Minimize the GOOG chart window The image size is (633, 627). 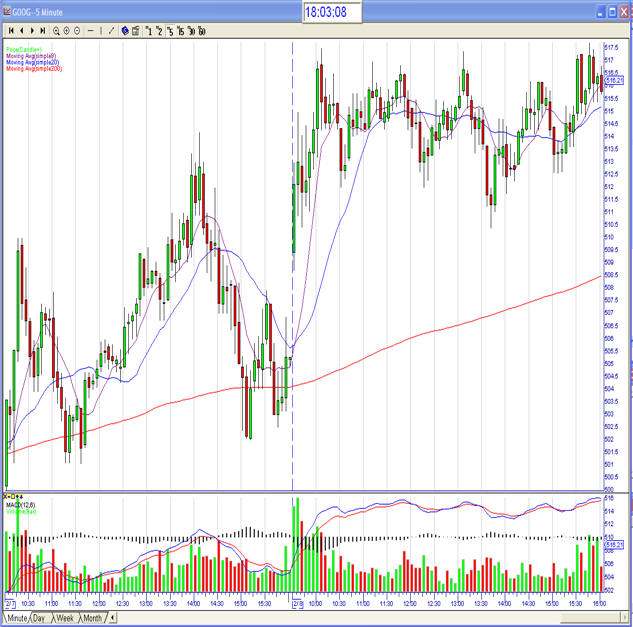[601, 12]
